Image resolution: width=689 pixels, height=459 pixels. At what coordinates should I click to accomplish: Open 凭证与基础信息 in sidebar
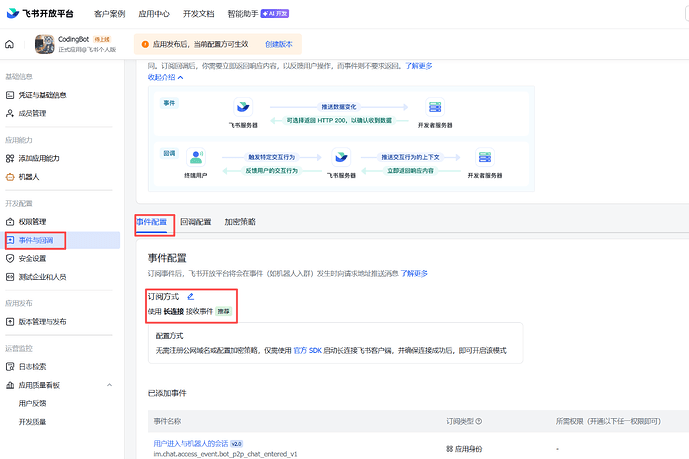[42, 95]
